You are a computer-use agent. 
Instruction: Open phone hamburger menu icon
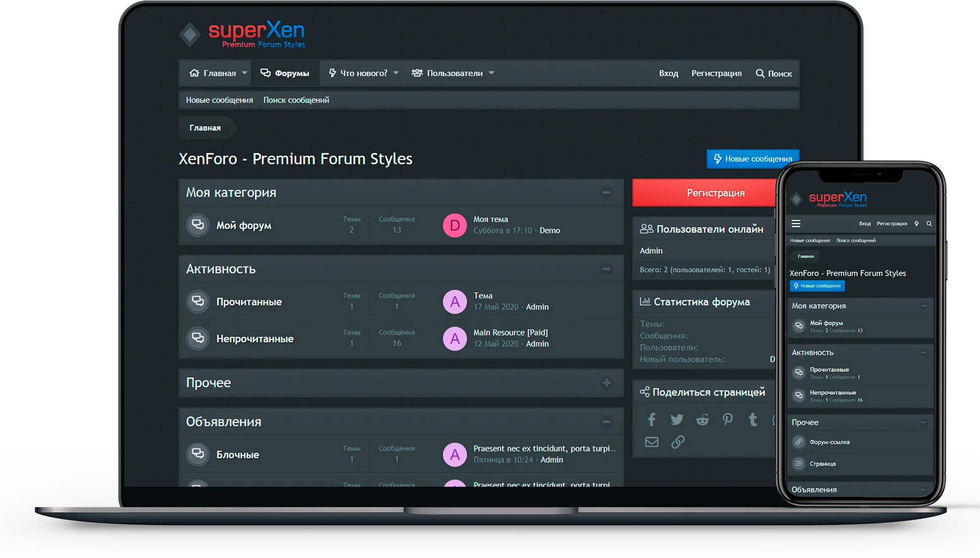(x=796, y=224)
